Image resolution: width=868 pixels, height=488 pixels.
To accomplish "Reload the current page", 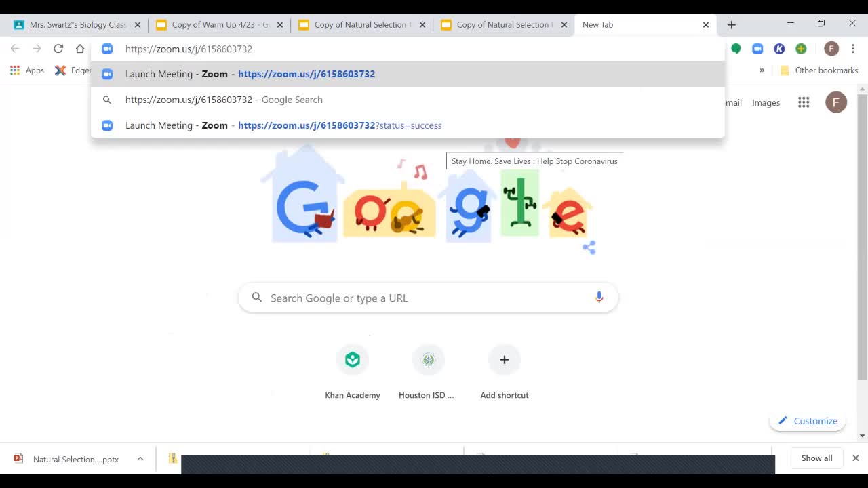I will pos(58,49).
